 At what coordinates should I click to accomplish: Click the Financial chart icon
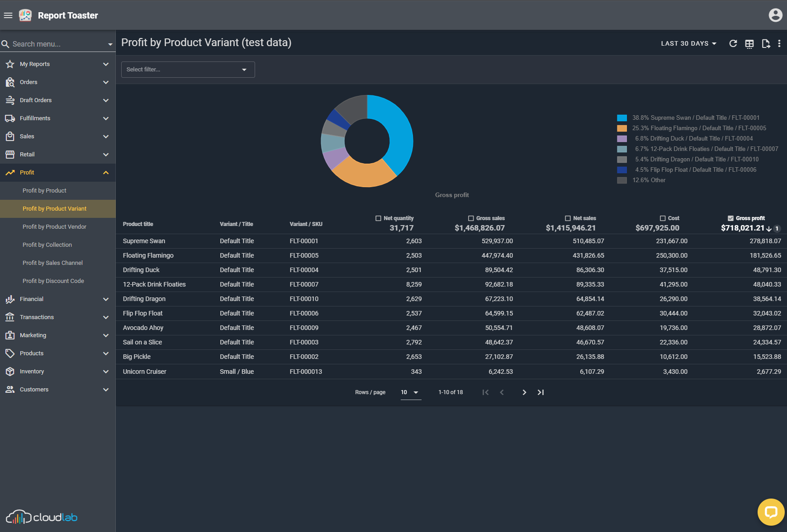(x=10, y=299)
